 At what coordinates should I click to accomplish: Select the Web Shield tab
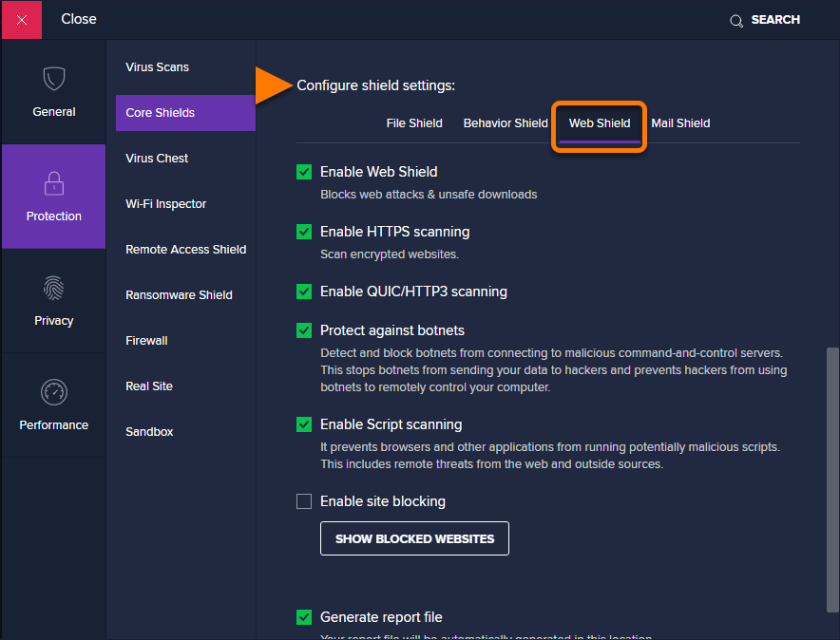pos(600,123)
